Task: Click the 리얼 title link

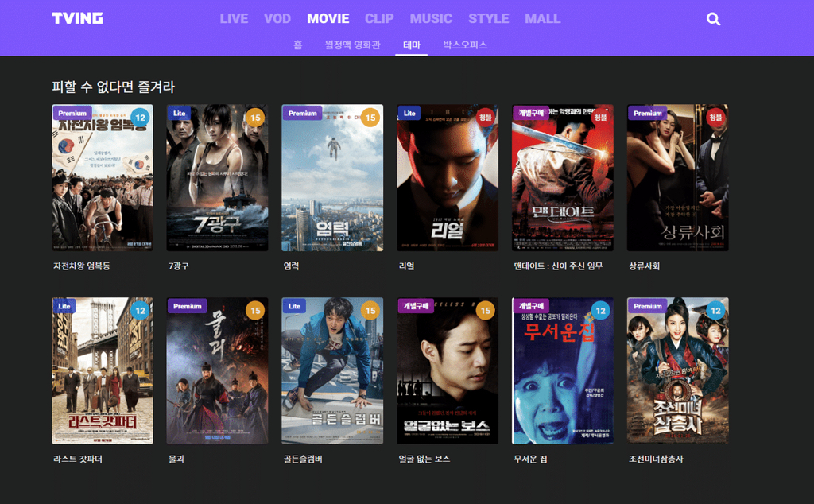Action: click(406, 266)
